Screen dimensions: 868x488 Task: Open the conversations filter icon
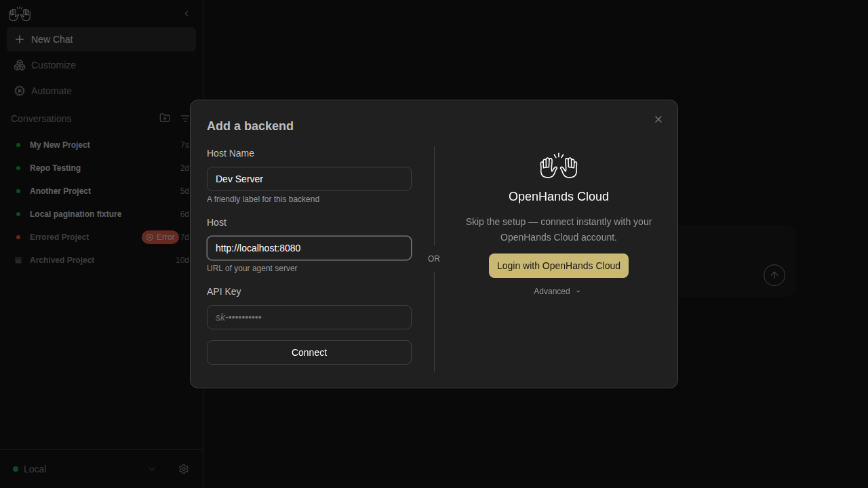(184, 119)
